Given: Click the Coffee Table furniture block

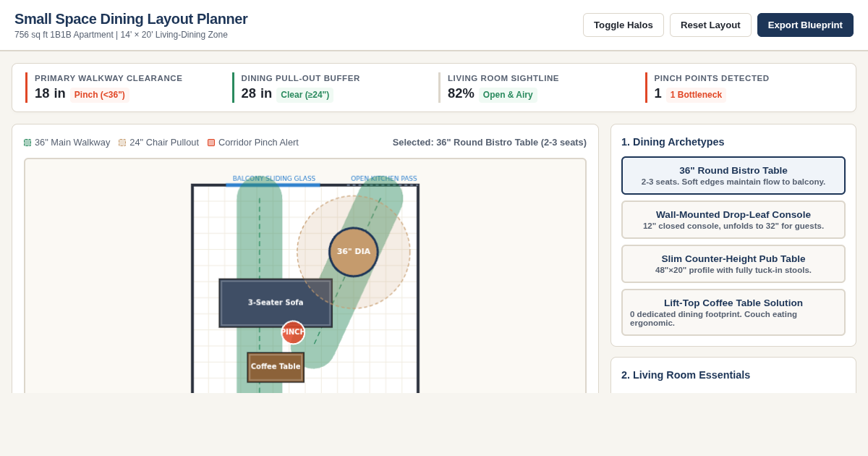Looking at the screenshot, I should click(276, 367).
